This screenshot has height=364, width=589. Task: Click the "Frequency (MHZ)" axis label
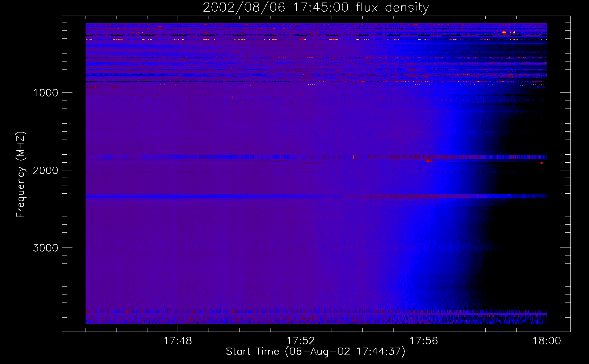point(21,175)
